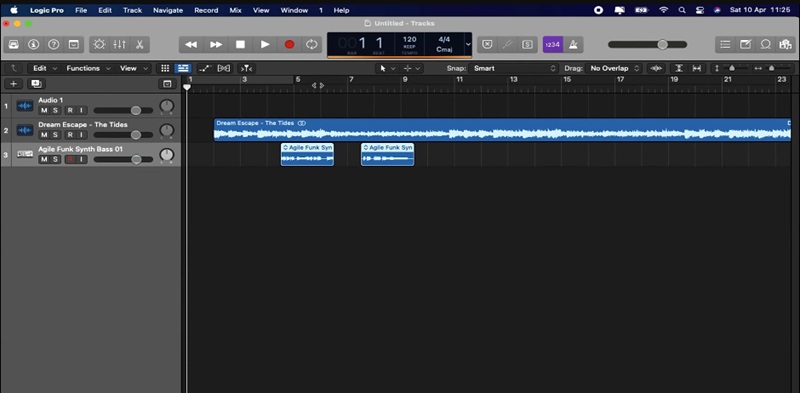Click the vertical auto zoom icon
The width and height of the screenshot is (800, 393).
(679, 68)
